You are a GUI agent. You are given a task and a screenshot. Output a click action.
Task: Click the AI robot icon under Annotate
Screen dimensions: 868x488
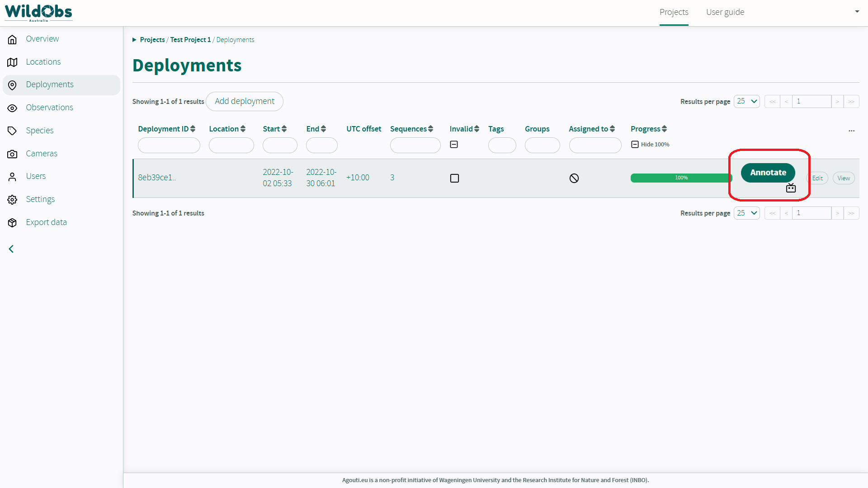(x=791, y=188)
